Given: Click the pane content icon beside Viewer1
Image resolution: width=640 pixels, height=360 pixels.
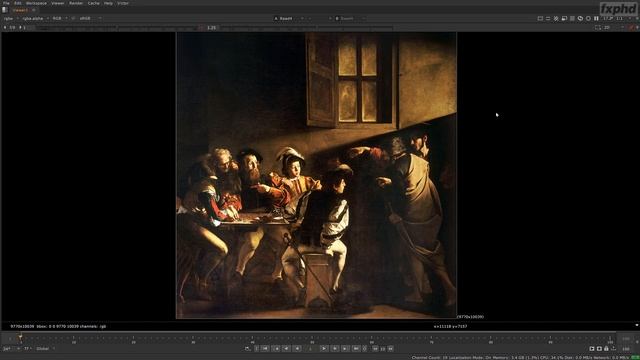Looking at the screenshot, I should click(5, 10).
